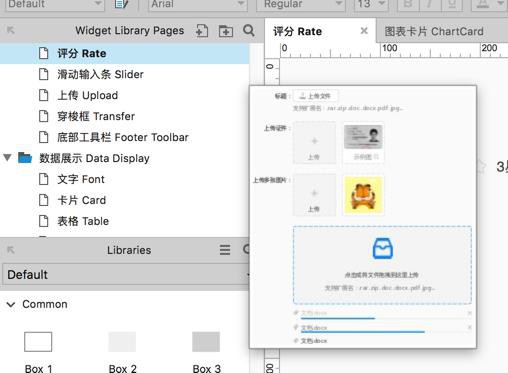
Task: Switch to the 评分 Rate tab
Action: click(297, 31)
